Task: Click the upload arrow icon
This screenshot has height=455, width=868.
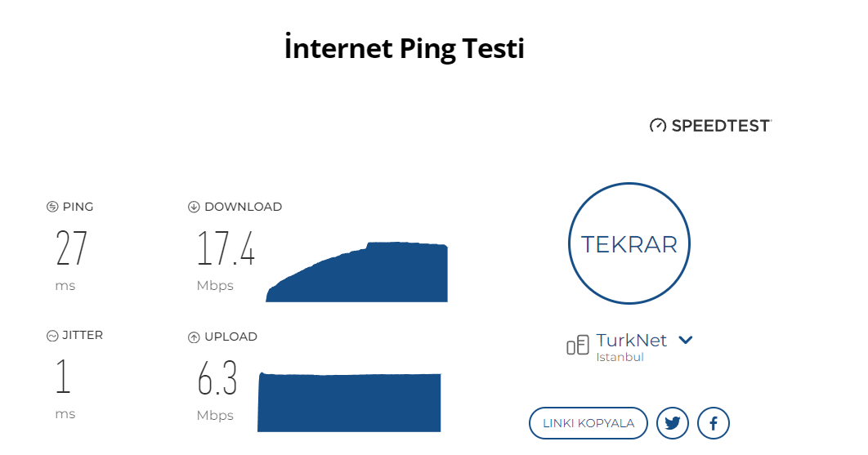Action: click(x=194, y=337)
